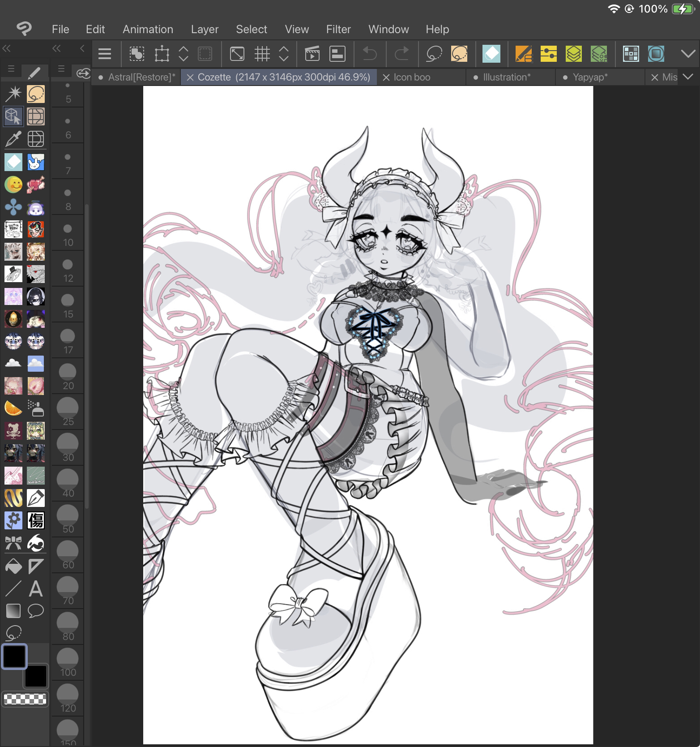Collapse the tool palette with double arrows
This screenshot has width=700, height=747.
click(x=7, y=48)
